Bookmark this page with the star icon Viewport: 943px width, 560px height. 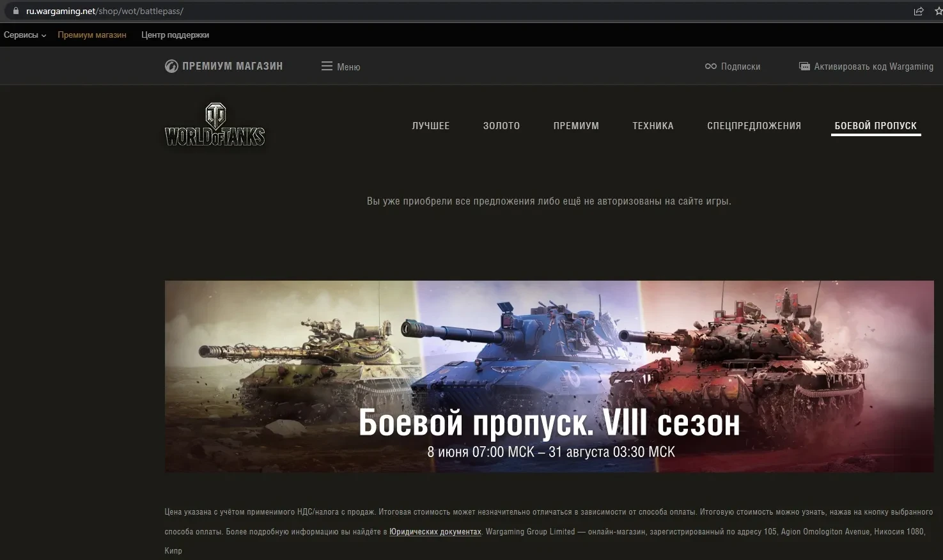click(938, 11)
